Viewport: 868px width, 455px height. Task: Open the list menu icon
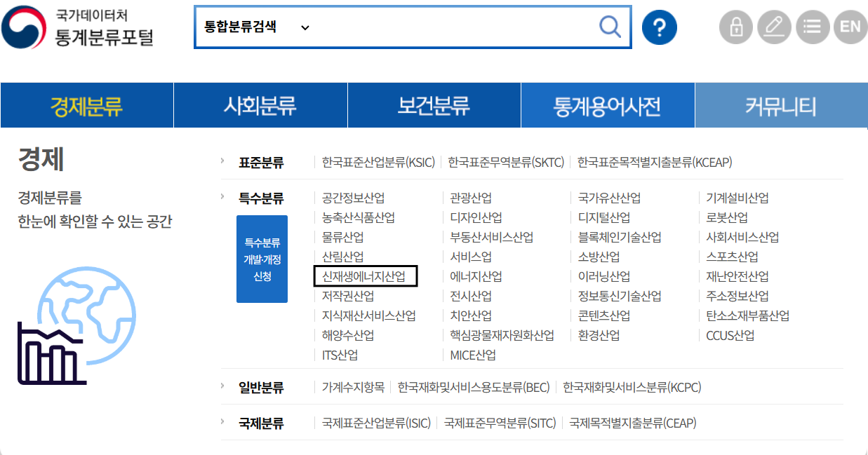[x=812, y=27]
